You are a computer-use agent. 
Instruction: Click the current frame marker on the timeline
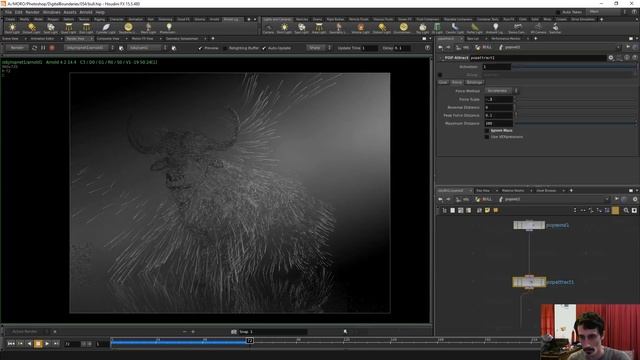pos(249,340)
